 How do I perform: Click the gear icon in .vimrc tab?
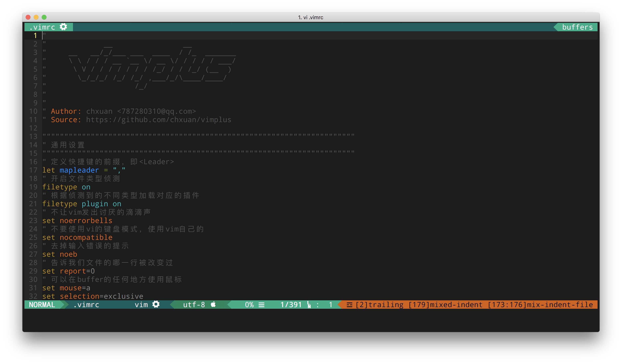coord(64,27)
